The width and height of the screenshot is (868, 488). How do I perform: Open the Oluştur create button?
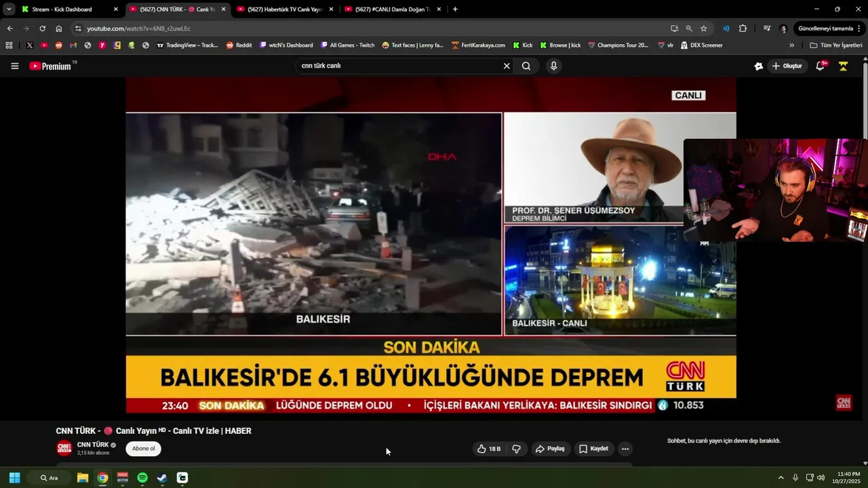[x=787, y=66]
